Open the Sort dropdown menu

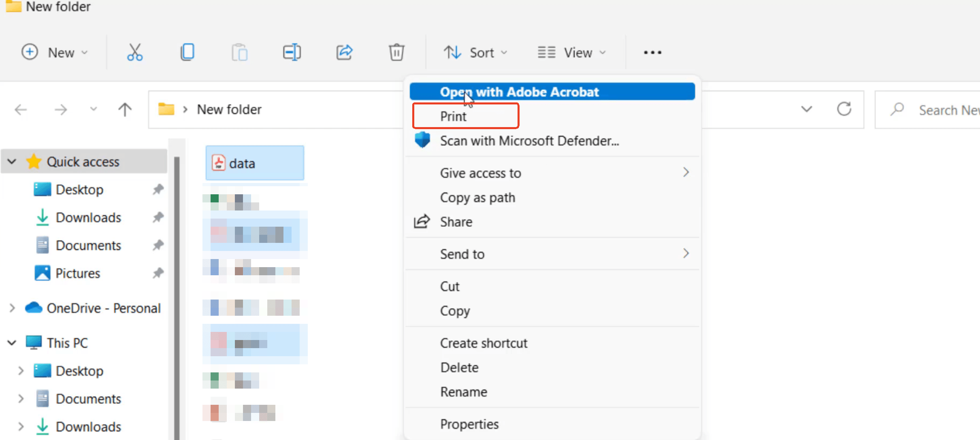click(x=475, y=52)
